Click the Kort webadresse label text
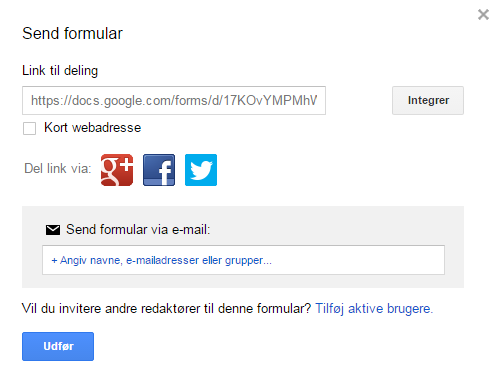The width and height of the screenshot is (501, 372). 93,128
